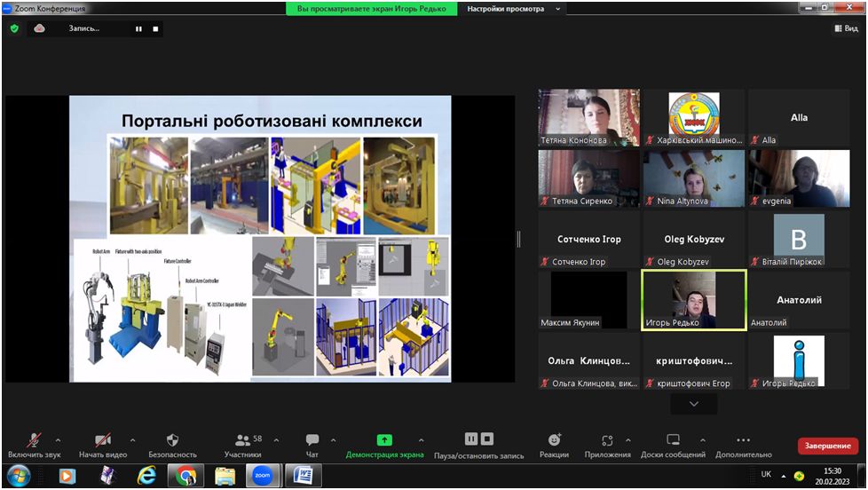Click the shared slide Портальні роботизовані комплекси
The image size is (868, 490).
(260, 239)
